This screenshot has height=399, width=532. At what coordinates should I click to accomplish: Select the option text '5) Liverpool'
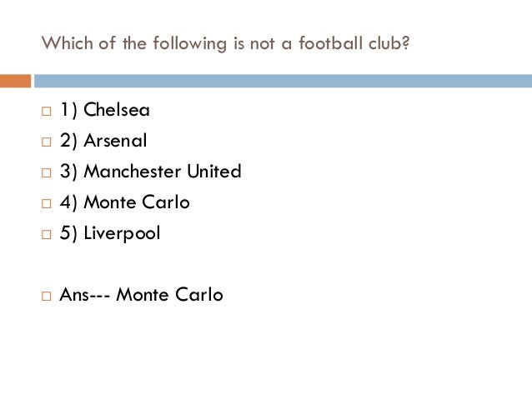pos(110,233)
